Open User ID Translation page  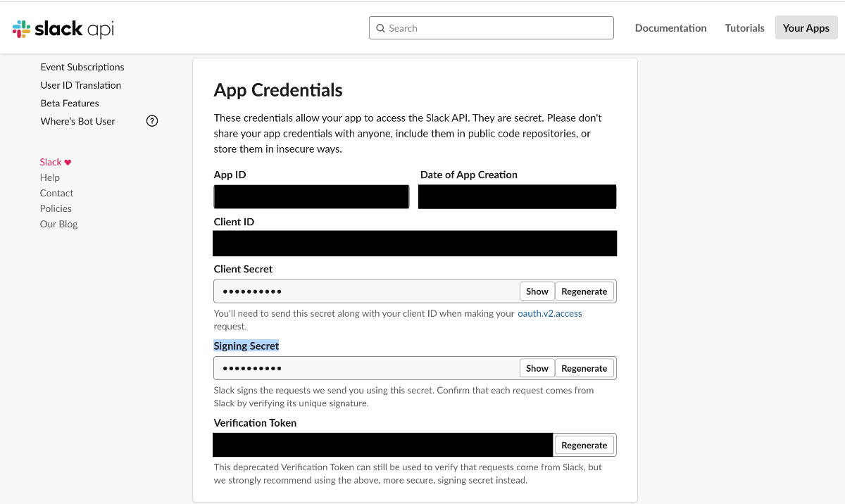pyautogui.click(x=81, y=85)
